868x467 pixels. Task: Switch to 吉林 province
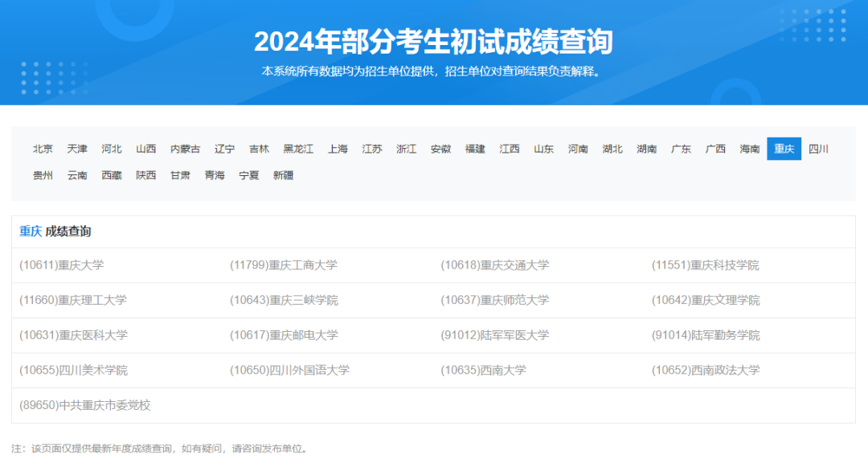pyautogui.click(x=259, y=149)
